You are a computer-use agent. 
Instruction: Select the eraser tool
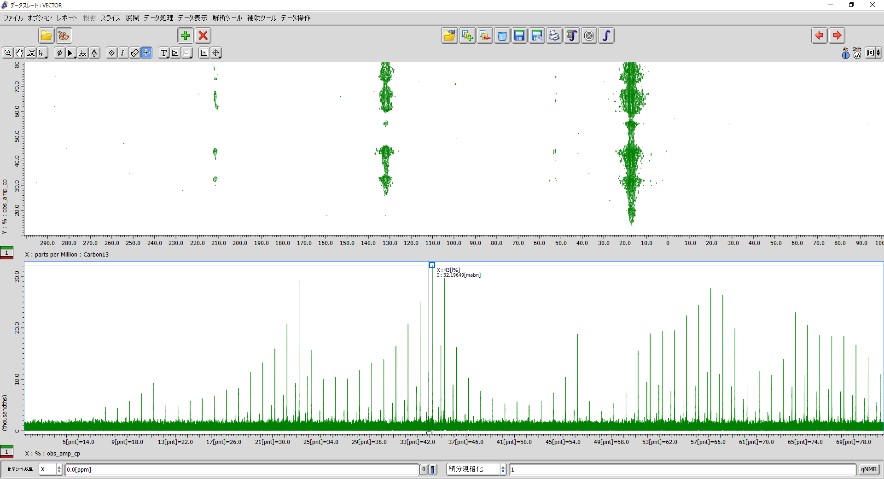135,53
